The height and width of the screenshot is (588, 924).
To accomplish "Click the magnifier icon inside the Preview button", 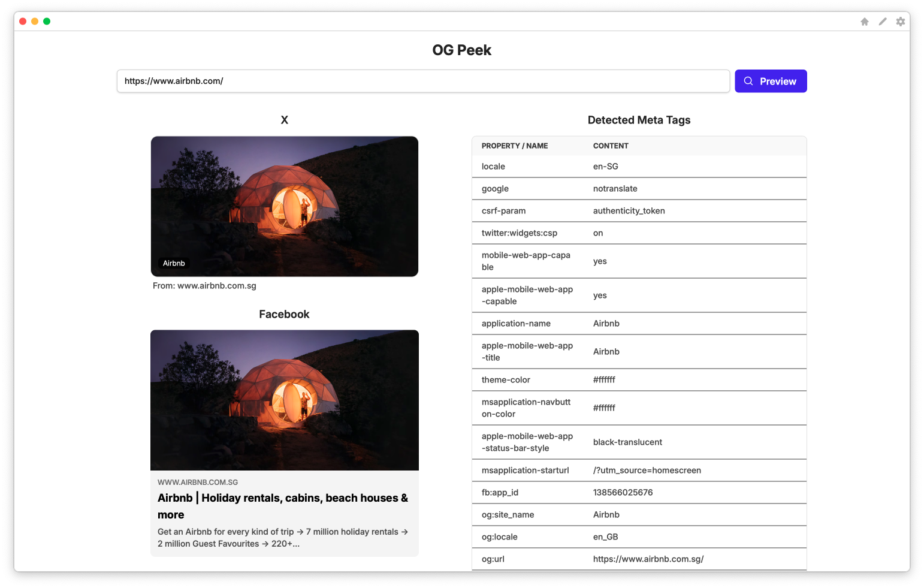I will (x=748, y=81).
